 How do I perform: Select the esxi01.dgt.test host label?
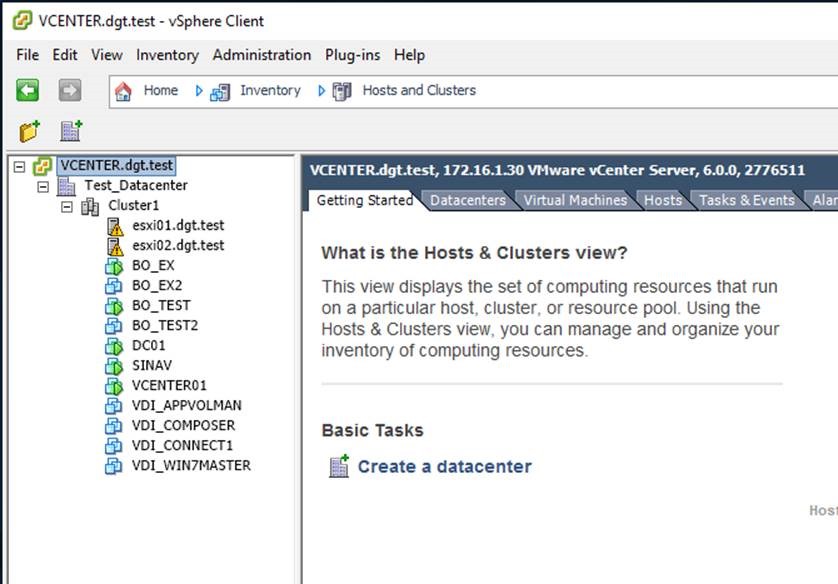coord(178,225)
